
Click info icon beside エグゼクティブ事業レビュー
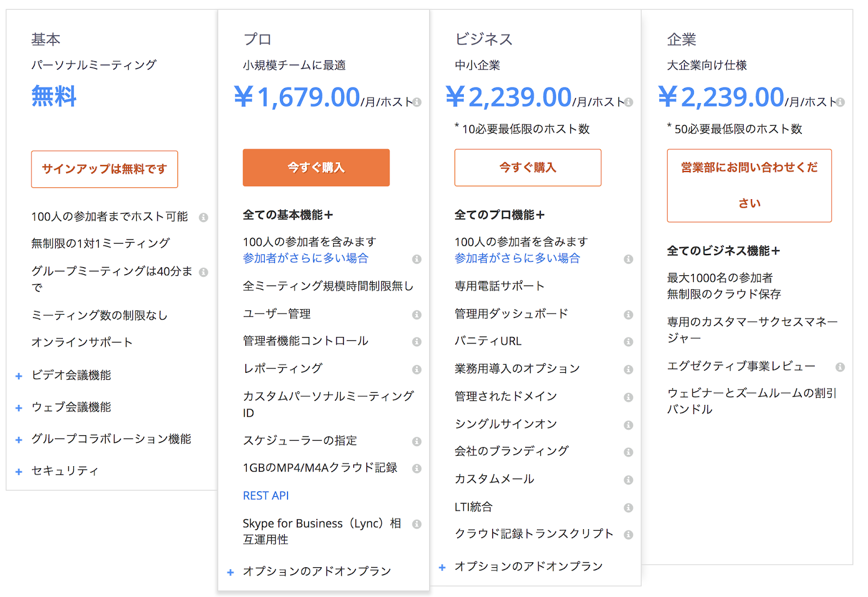click(840, 367)
